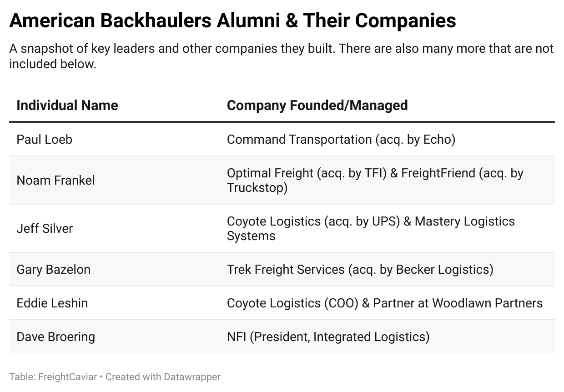Screen dimensions: 564x392
Task: Click the American Backhaulers Alumni title
Action: click(x=232, y=20)
